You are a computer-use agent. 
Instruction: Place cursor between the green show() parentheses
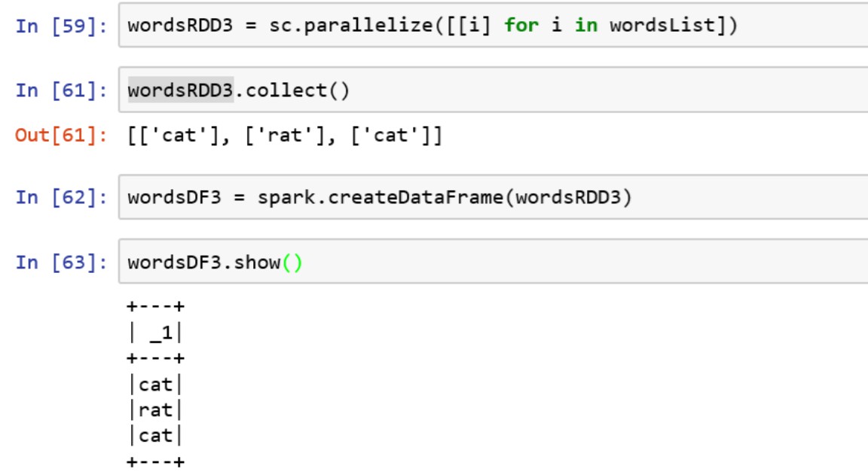coord(292,262)
